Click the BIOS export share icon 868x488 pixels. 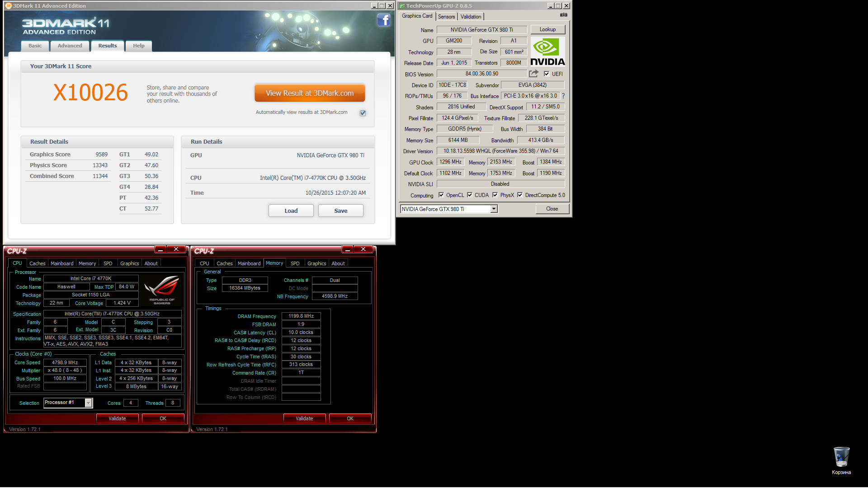pos(533,74)
